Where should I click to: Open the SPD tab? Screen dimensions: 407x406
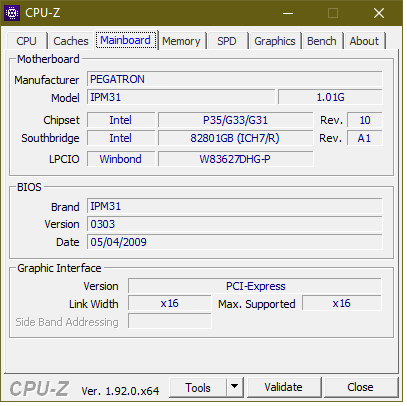click(x=227, y=41)
